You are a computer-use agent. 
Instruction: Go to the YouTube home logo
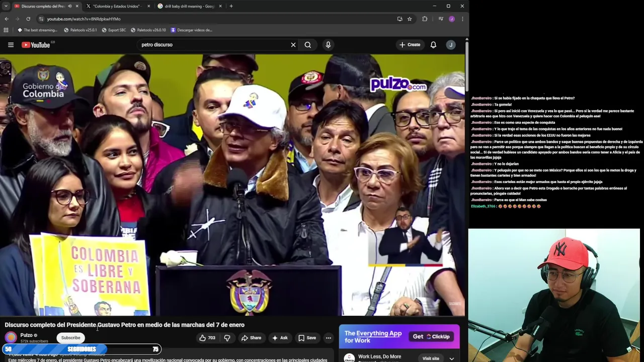click(x=36, y=45)
